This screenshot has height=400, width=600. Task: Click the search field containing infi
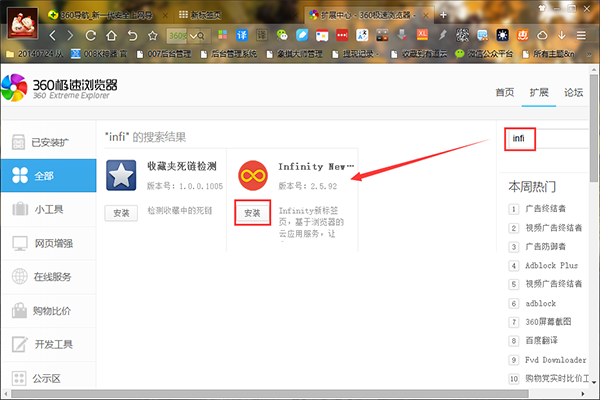[546, 139]
